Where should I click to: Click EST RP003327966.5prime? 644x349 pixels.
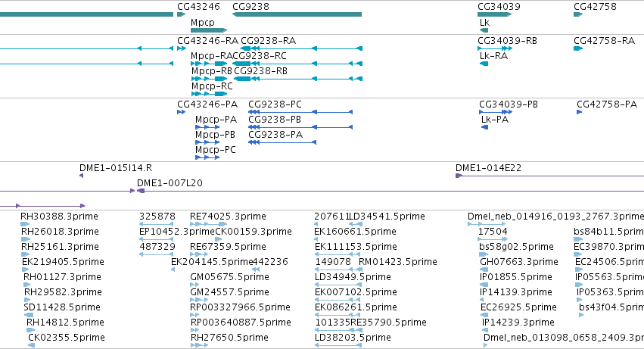(240, 308)
